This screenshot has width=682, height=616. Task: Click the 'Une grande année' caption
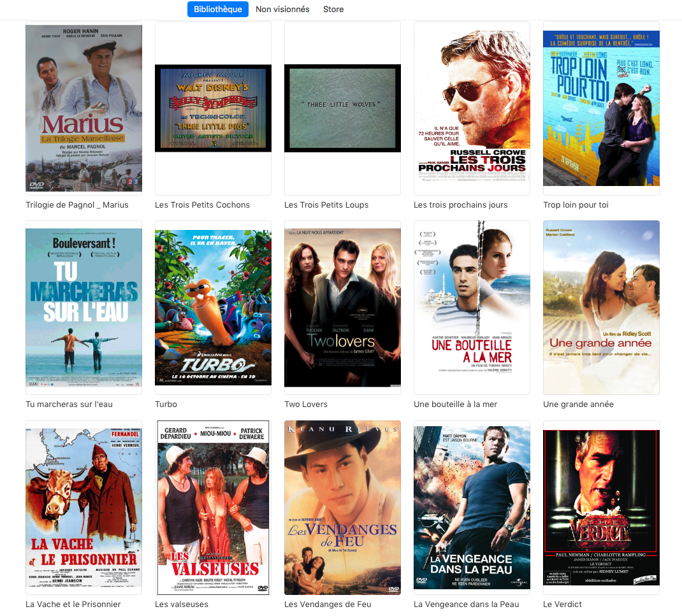pyautogui.click(x=579, y=405)
